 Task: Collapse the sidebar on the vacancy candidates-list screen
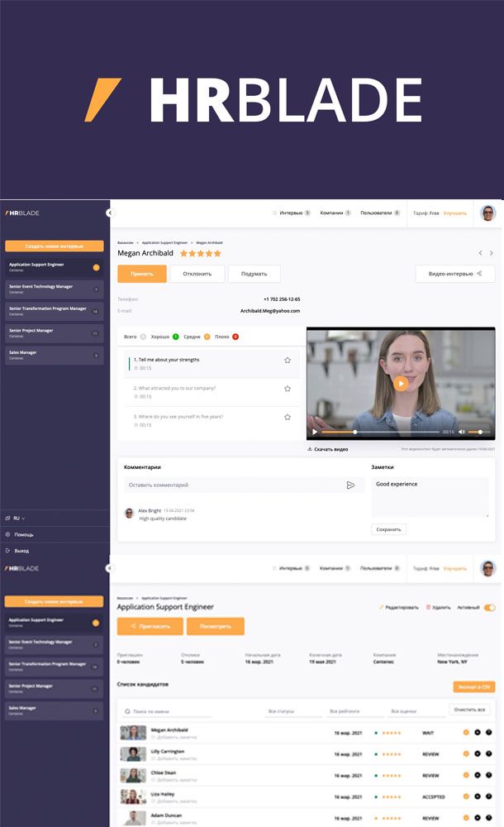(108, 568)
